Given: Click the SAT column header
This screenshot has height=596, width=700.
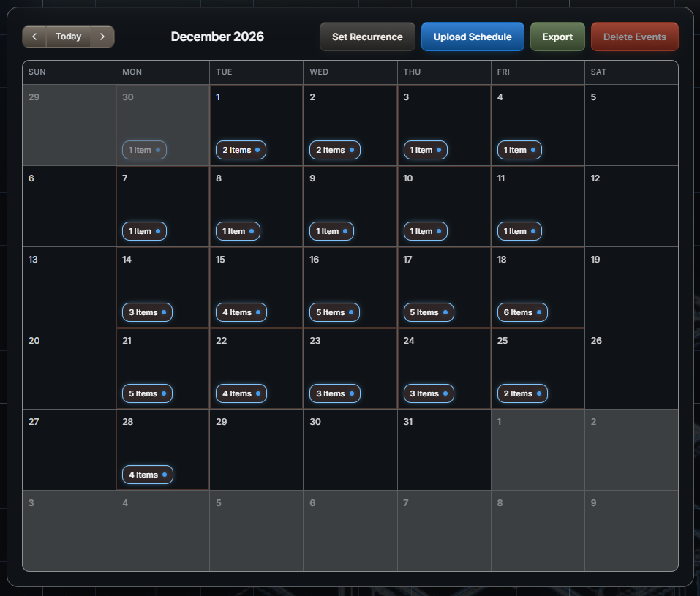Looking at the screenshot, I should [x=631, y=72].
